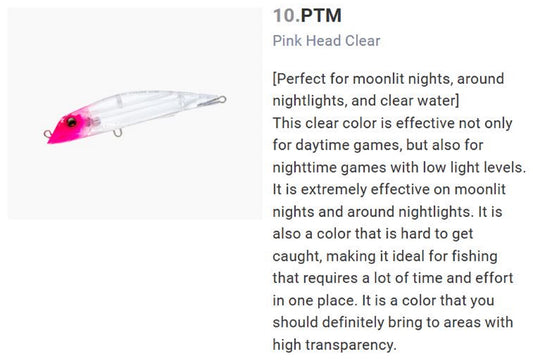This screenshot has height=361, width=533.
Task: Click the Pink Head Clear subtitle
Action: (326, 41)
